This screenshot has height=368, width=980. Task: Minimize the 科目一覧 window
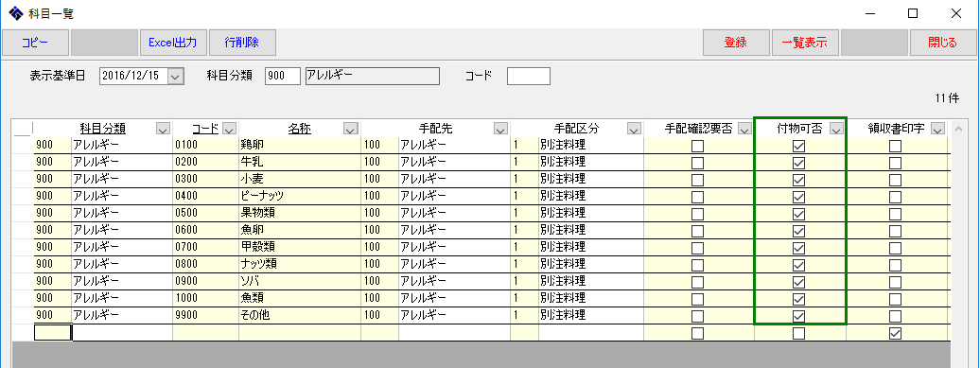pyautogui.click(x=870, y=13)
